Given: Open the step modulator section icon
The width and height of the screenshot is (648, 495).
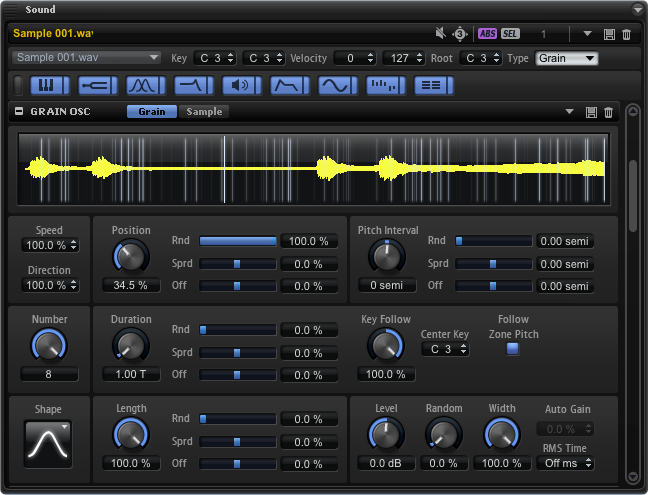Looking at the screenshot, I should 385,85.
